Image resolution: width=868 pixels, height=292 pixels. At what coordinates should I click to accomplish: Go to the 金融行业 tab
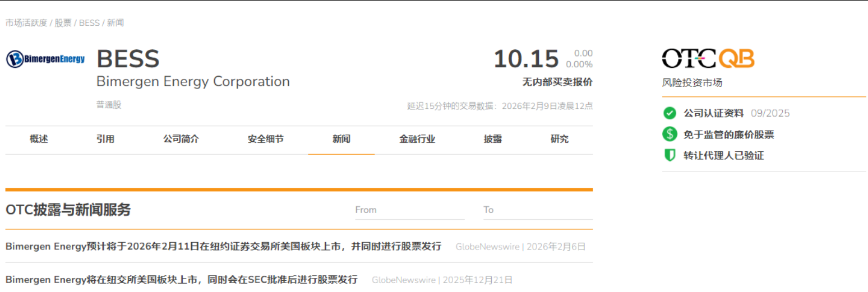pos(417,140)
